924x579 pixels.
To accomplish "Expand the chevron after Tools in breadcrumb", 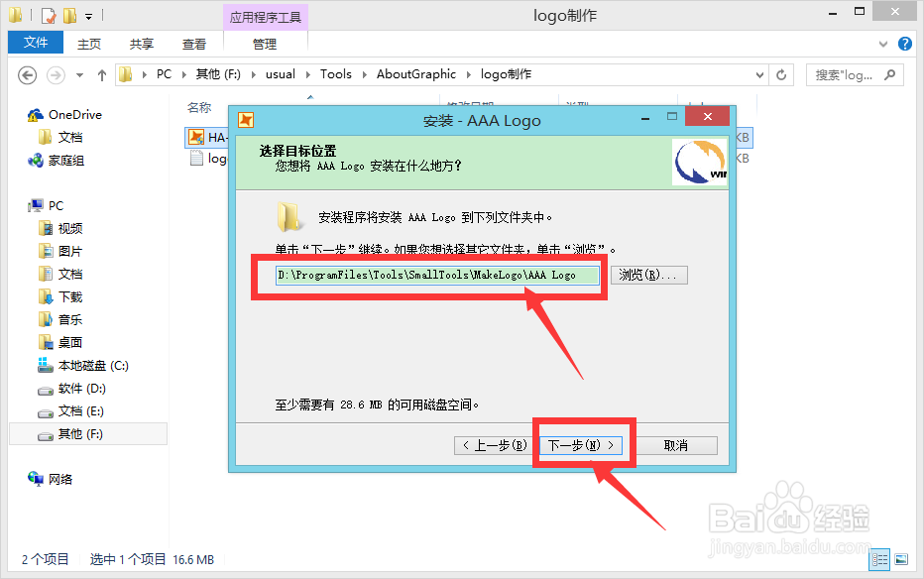I will point(364,74).
